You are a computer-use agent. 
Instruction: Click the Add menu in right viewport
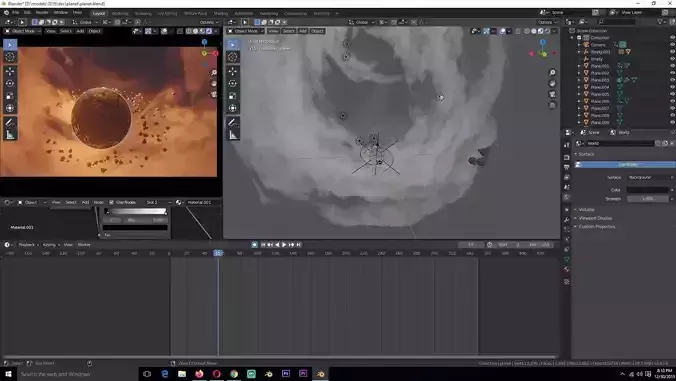pos(303,31)
